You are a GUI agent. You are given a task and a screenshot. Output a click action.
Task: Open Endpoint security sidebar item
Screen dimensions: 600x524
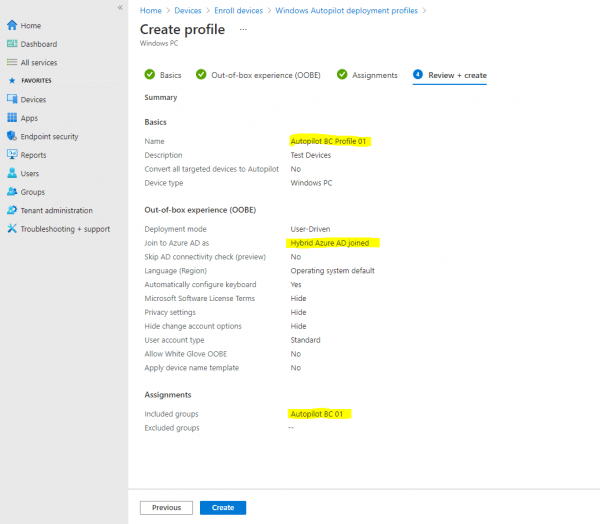coord(49,136)
